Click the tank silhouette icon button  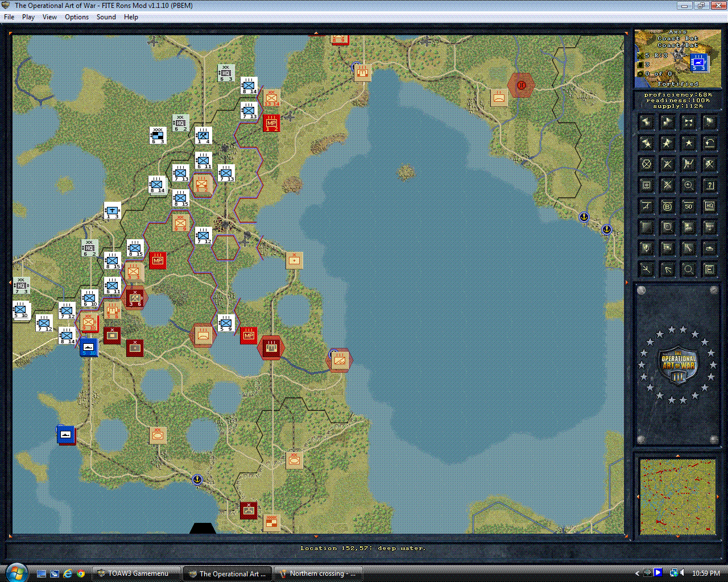[x=709, y=248]
